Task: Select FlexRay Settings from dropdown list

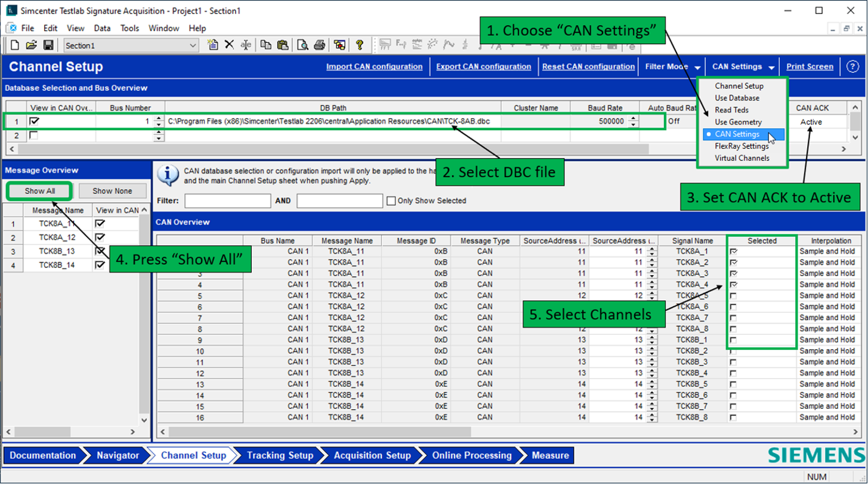Action: [742, 146]
